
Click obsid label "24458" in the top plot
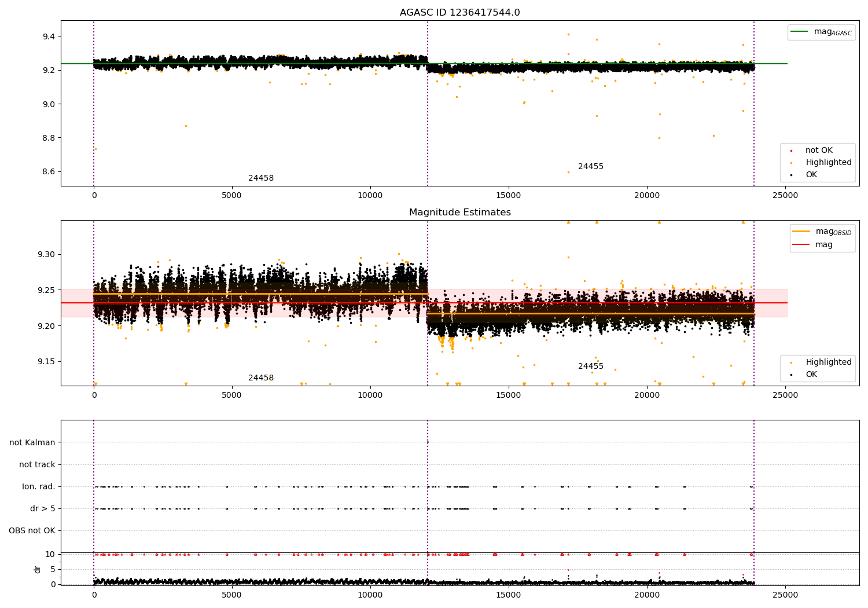tap(261, 178)
